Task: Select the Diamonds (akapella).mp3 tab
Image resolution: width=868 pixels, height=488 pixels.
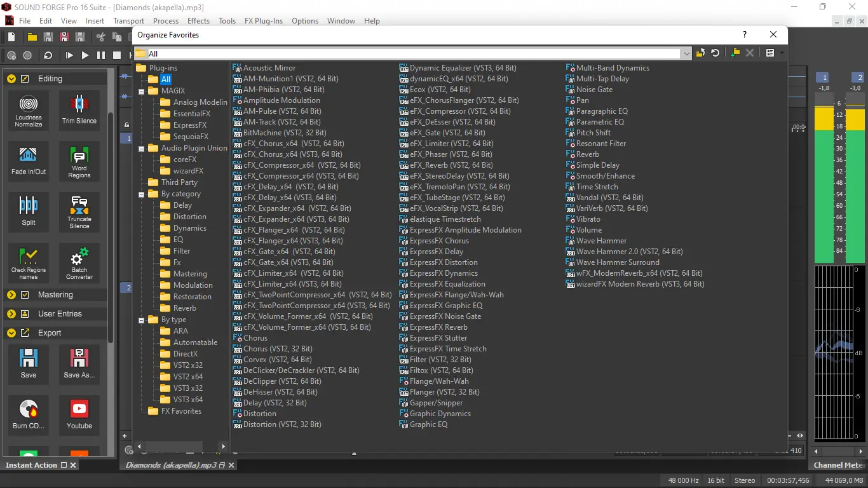Action: coord(171,465)
